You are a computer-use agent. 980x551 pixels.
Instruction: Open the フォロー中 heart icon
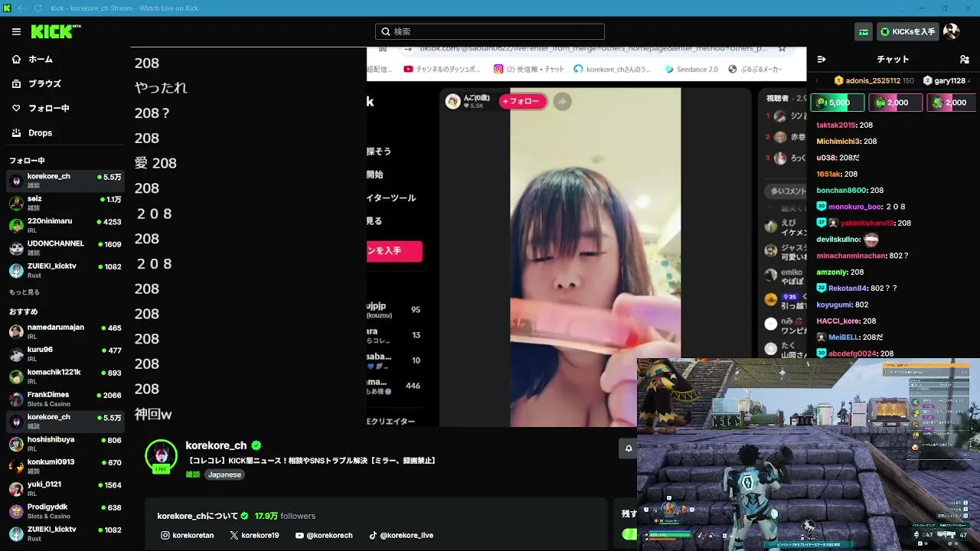[x=16, y=108]
